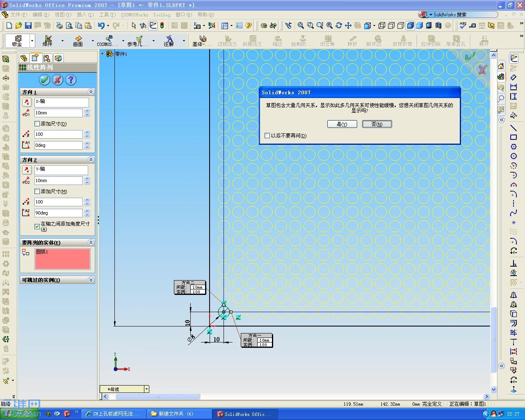Open the 帮助(H) menu
The width and height of the screenshot is (525, 420).
click(205, 15)
